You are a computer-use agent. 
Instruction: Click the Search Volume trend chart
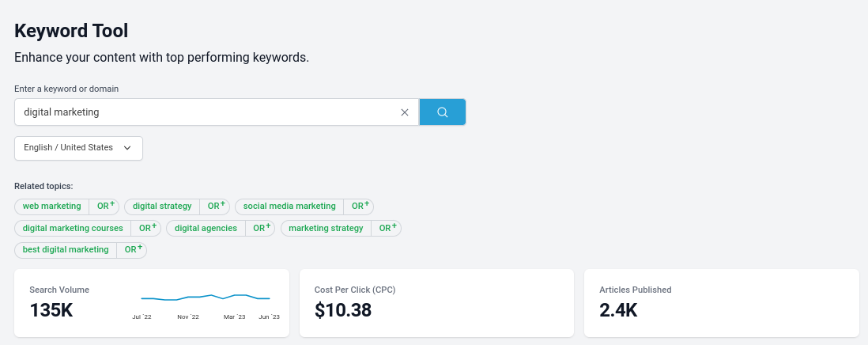tap(206, 305)
